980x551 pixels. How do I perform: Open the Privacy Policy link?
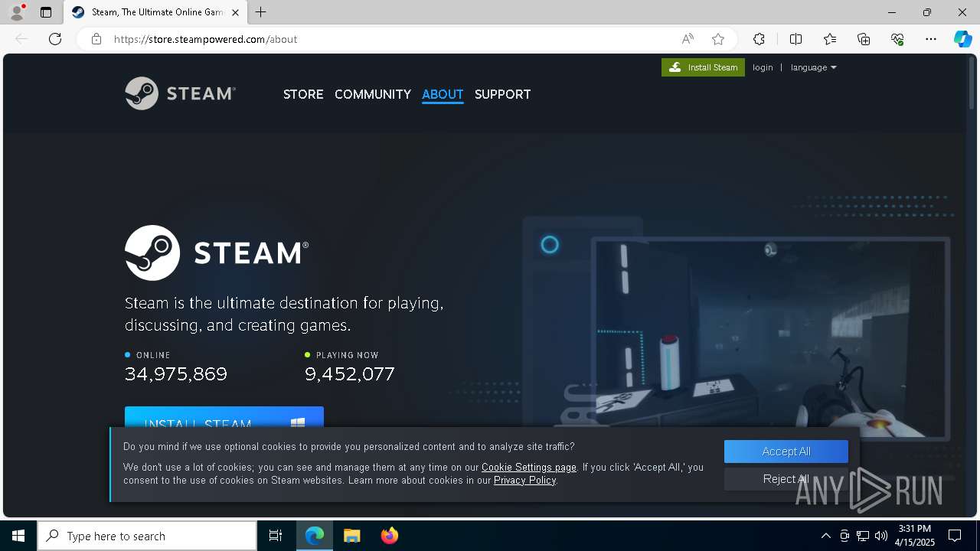[524, 480]
